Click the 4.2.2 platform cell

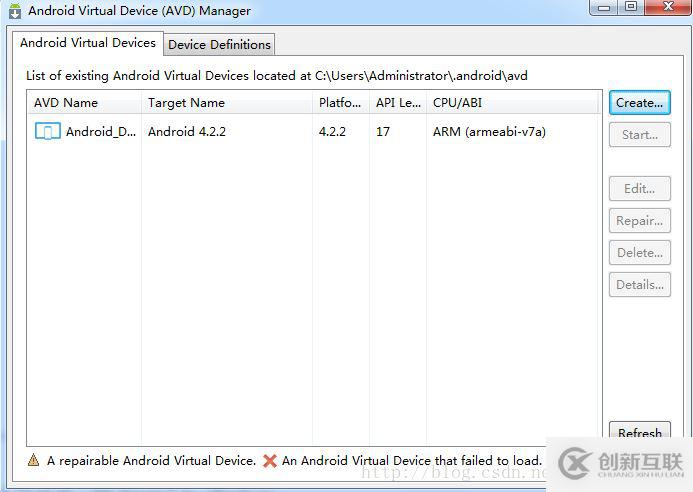(x=332, y=132)
